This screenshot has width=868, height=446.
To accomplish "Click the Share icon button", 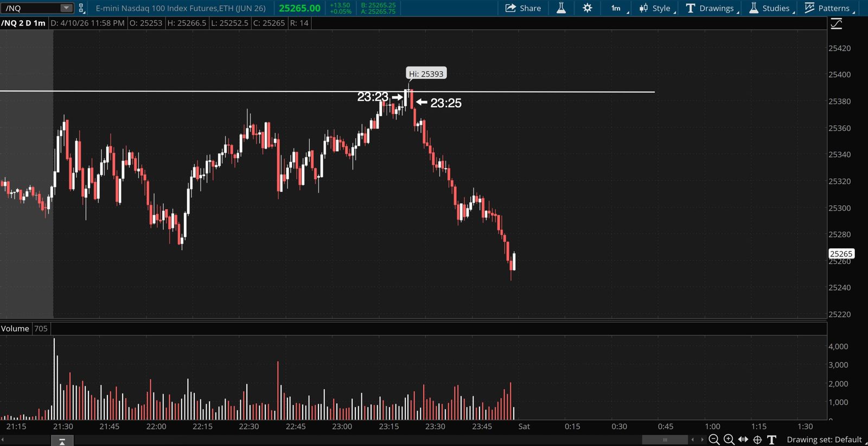I will pyautogui.click(x=523, y=8).
